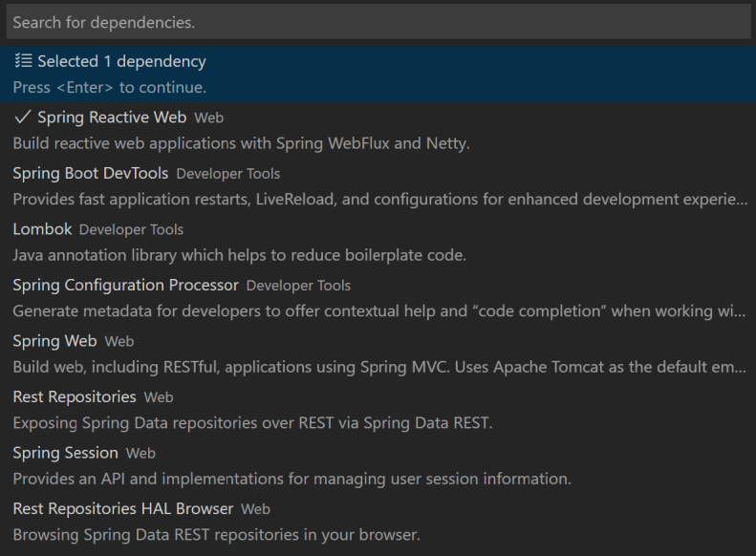Select the Spring Session dependency
The image size is (756, 556).
click(x=378, y=465)
